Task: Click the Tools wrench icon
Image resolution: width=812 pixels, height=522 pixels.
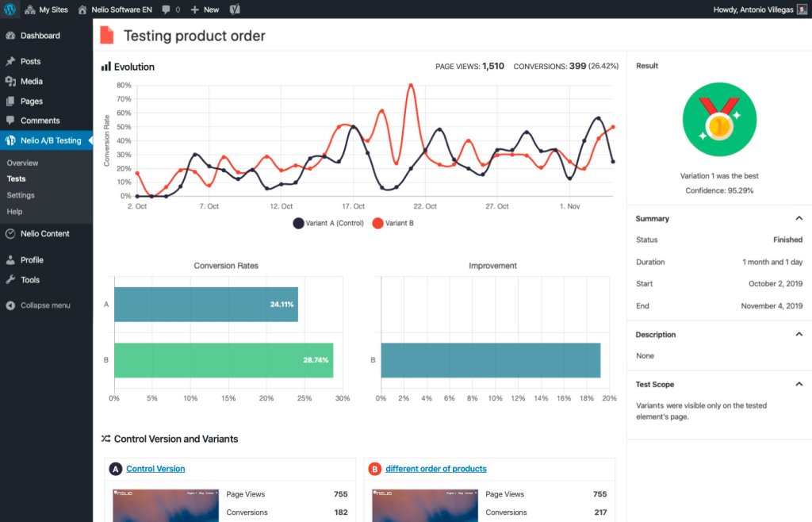Action: [x=10, y=279]
